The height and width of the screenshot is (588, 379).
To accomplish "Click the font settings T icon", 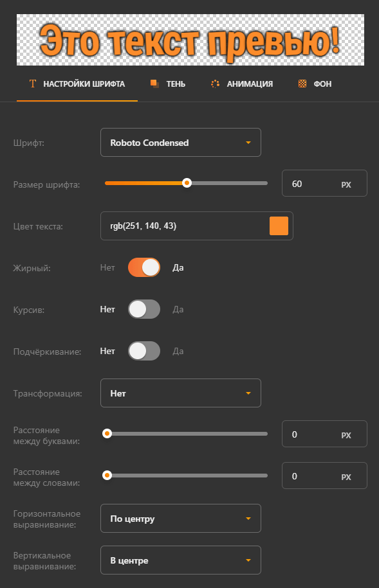I will [33, 84].
